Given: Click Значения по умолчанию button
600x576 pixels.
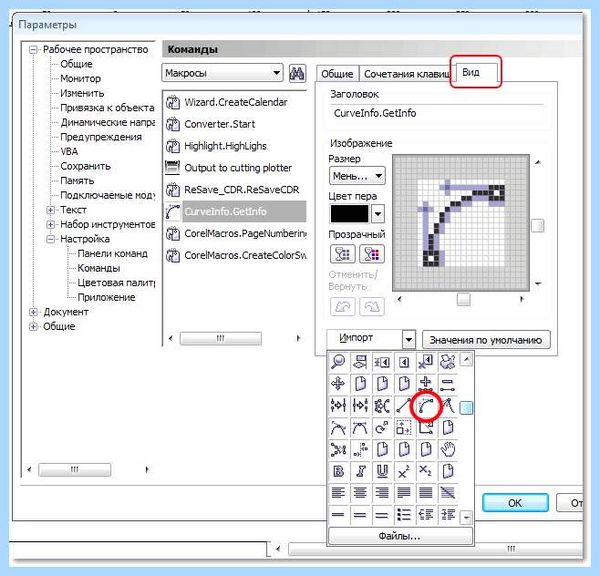Looking at the screenshot, I should pos(486,340).
